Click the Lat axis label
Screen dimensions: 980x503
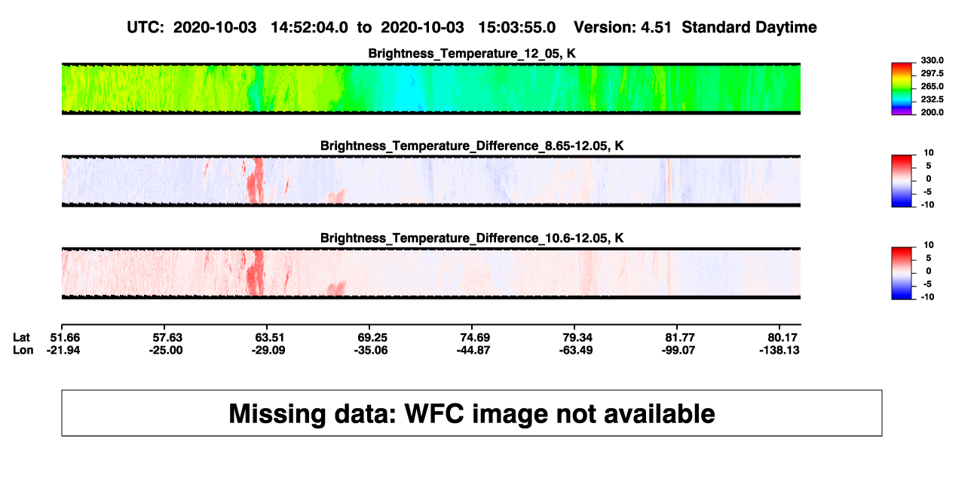[x=22, y=337]
